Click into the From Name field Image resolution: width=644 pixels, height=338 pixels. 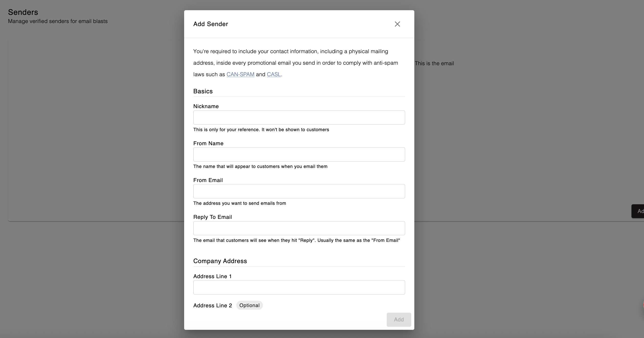[x=299, y=154]
